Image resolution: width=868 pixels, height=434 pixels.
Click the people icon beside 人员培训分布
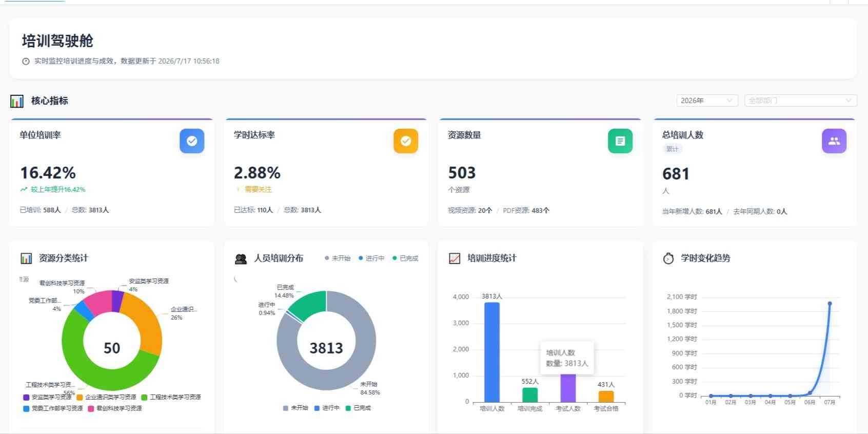pos(241,259)
